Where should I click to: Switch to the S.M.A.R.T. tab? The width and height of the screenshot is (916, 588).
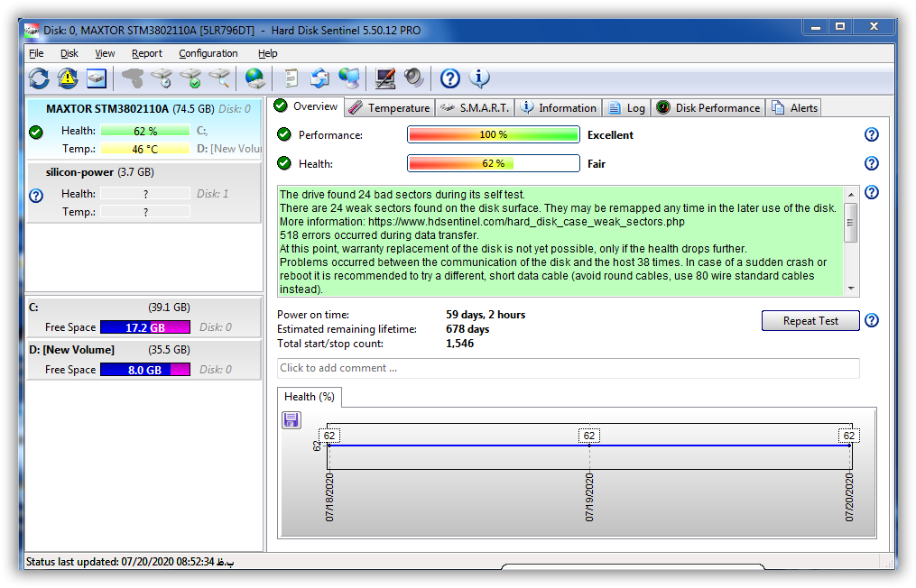pyautogui.click(x=475, y=108)
